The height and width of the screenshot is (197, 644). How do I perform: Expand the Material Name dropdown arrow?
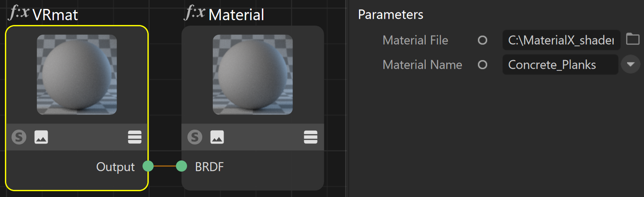pos(630,65)
